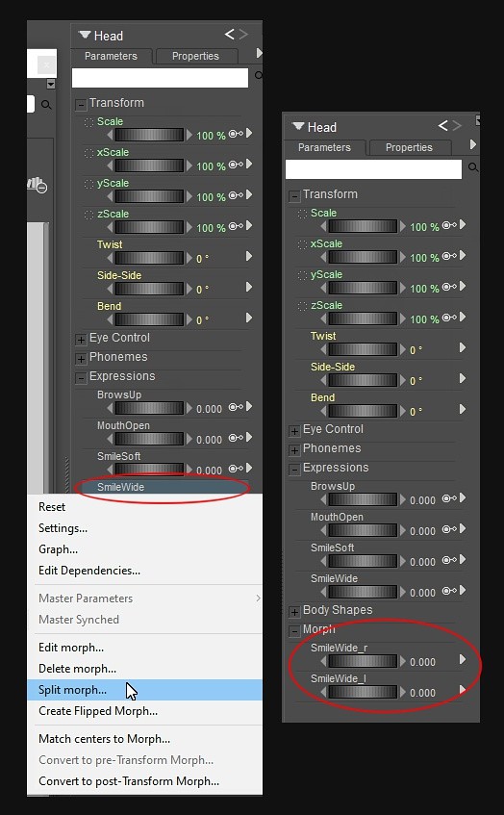Click the search magnifier icon next to the right panel search field

click(473, 167)
